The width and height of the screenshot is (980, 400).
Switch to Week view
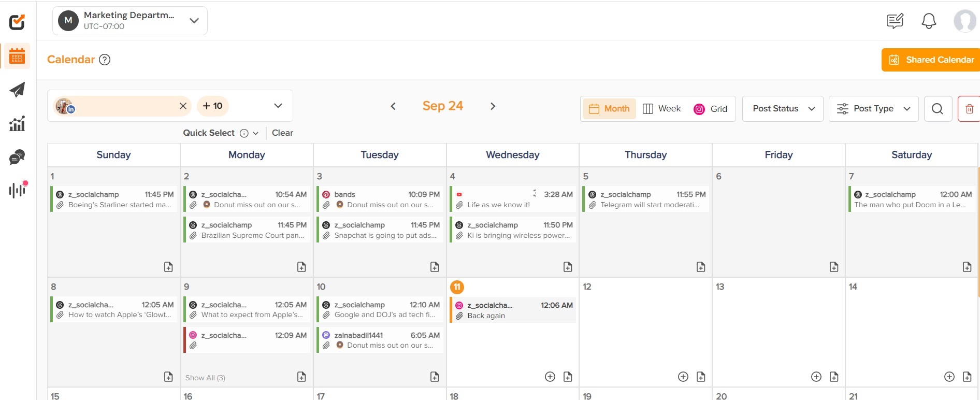(662, 108)
